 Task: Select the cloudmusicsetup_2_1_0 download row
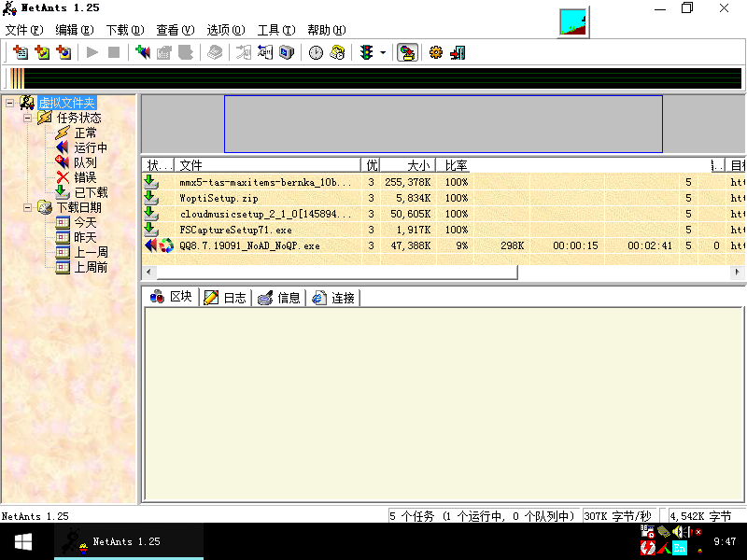click(444, 214)
